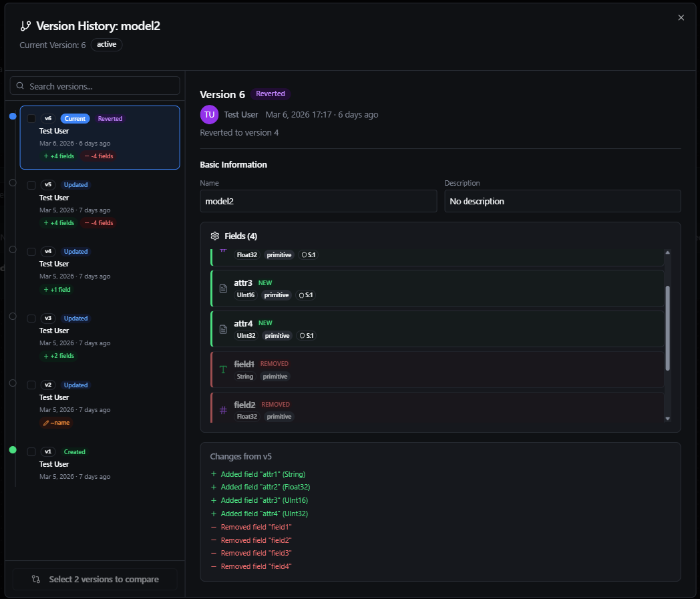Click the active badge beside Current Version 6
Image resolution: width=700 pixels, height=599 pixels.
pos(106,45)
